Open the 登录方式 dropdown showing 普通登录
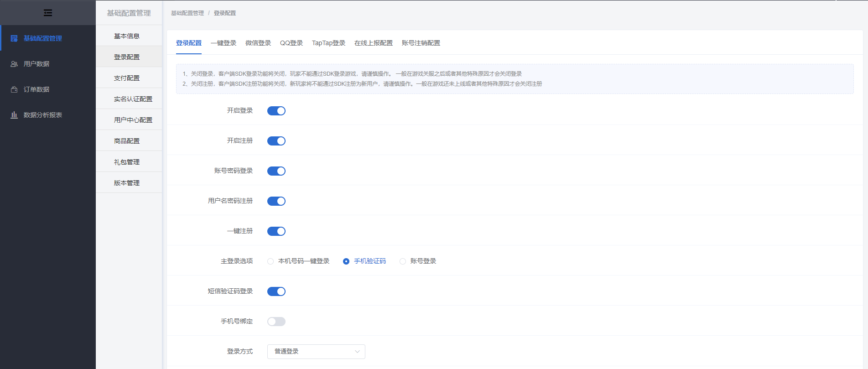Viewport: 868px width, 369px height. coord(316,351)
